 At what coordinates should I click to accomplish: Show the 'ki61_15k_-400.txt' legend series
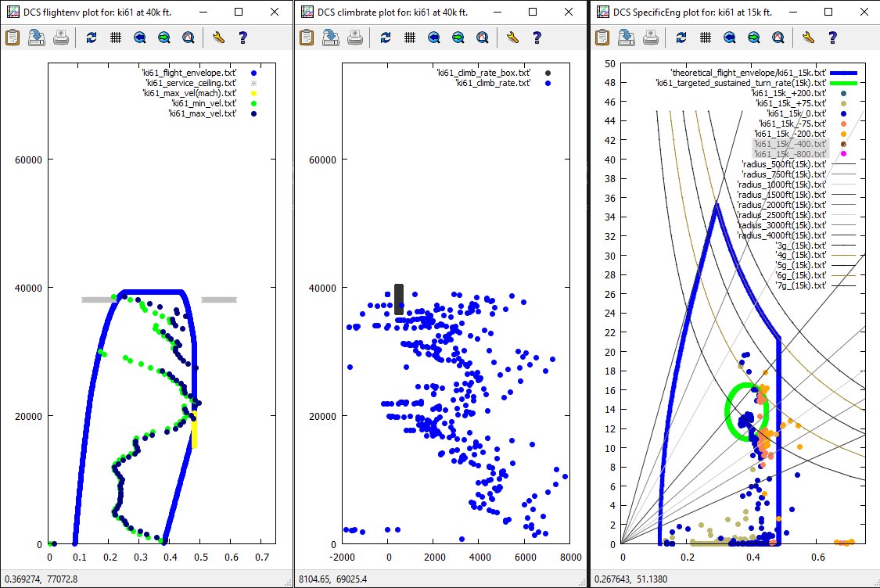pos(790,144)
